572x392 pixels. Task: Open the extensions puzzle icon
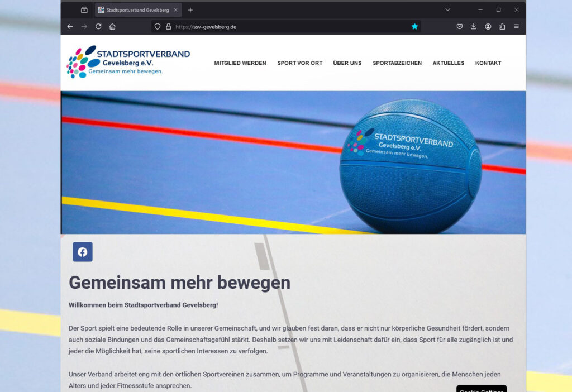pos(502,26)
